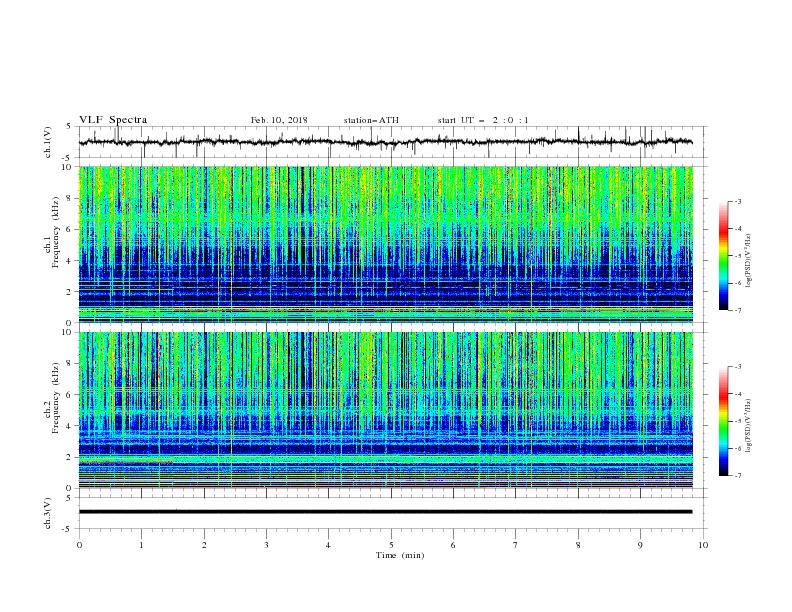792x612 pixels.
Task: Click the "Time (min)" axis title
Action: coord(400,555)
